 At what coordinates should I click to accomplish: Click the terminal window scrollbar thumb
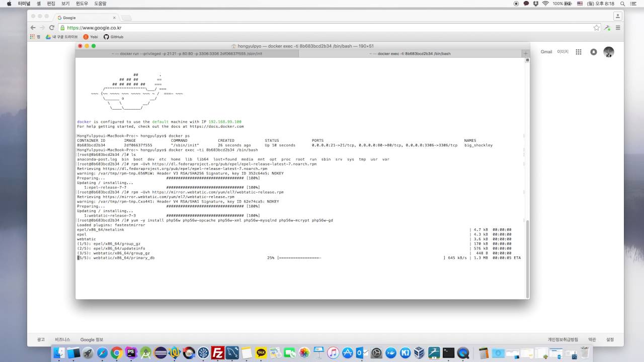tap(527, 259)
